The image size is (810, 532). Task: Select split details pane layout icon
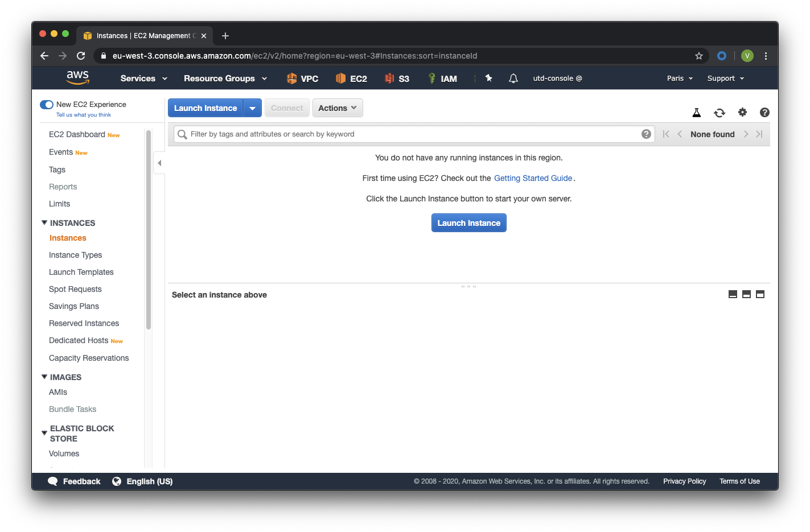click(x=746, y=294)
